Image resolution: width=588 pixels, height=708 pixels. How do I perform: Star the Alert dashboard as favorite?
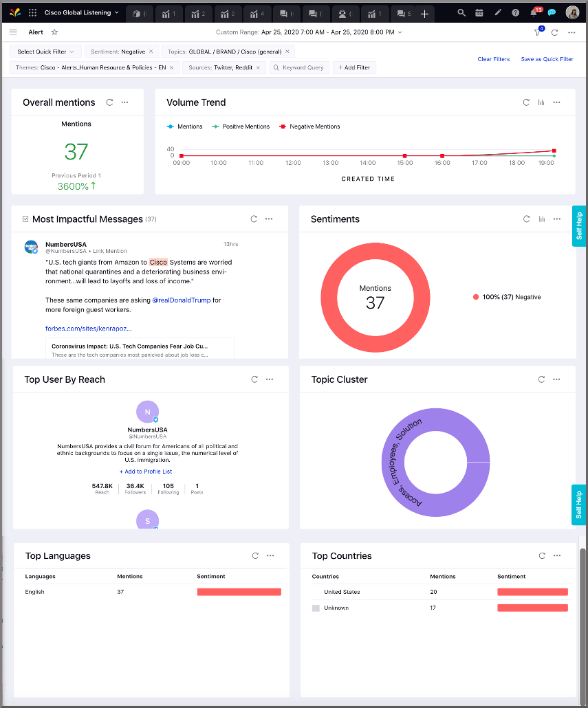[x=54, y=32]
